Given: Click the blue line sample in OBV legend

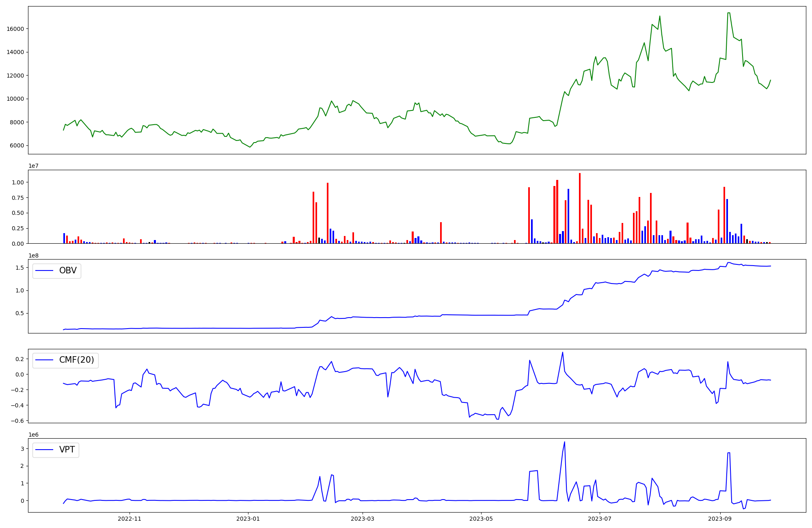Looking at the screenshot, I should click(x=45, y=271).
